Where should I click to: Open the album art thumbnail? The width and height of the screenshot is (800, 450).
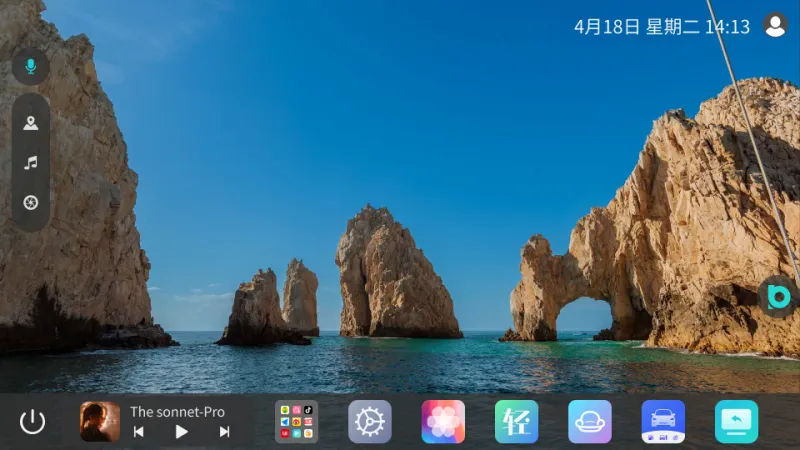100,421
